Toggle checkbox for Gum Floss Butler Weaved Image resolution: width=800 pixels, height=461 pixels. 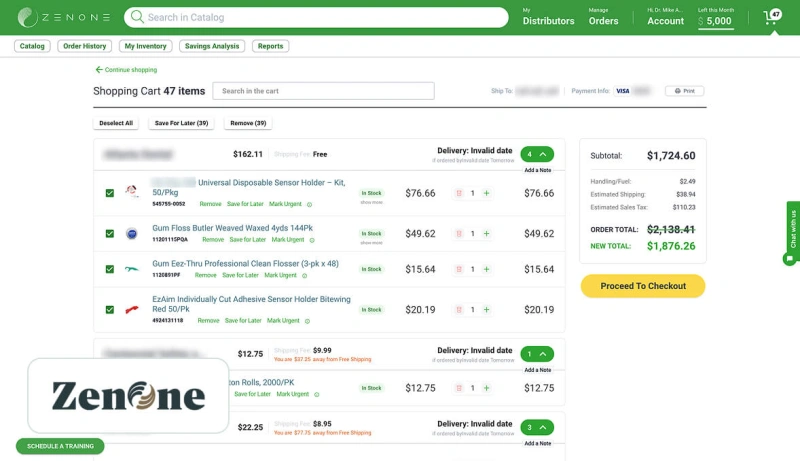110,233
